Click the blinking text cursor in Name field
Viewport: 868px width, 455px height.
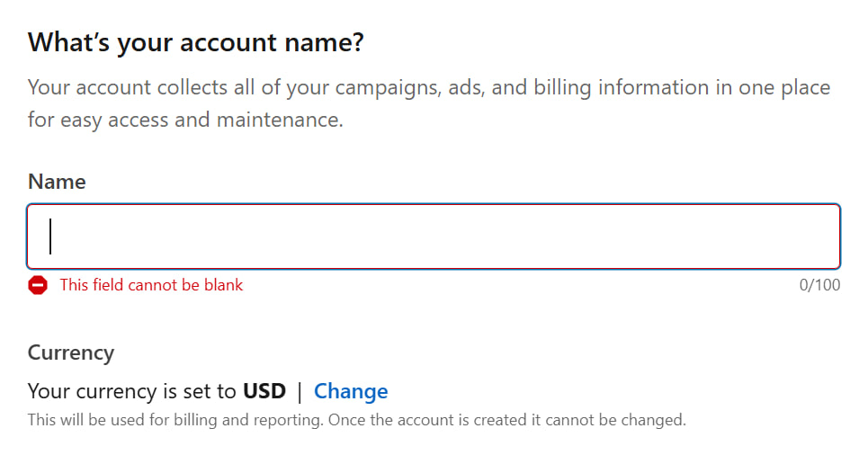tap(50, 237)
